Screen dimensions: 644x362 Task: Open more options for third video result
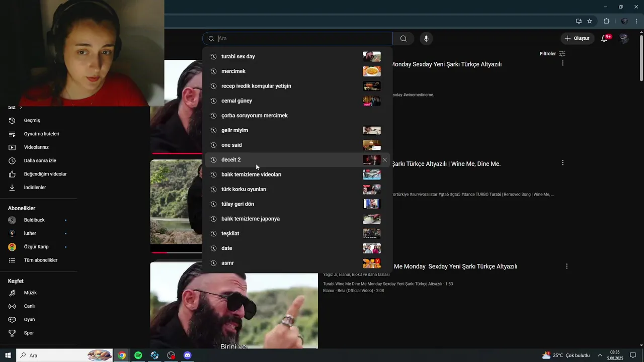click(x=567, y=266)
